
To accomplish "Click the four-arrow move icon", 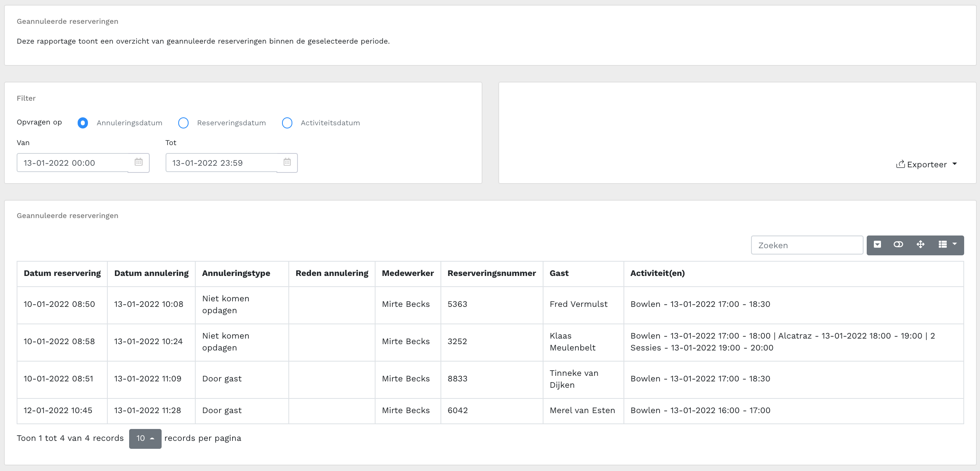I will (921, 245).
